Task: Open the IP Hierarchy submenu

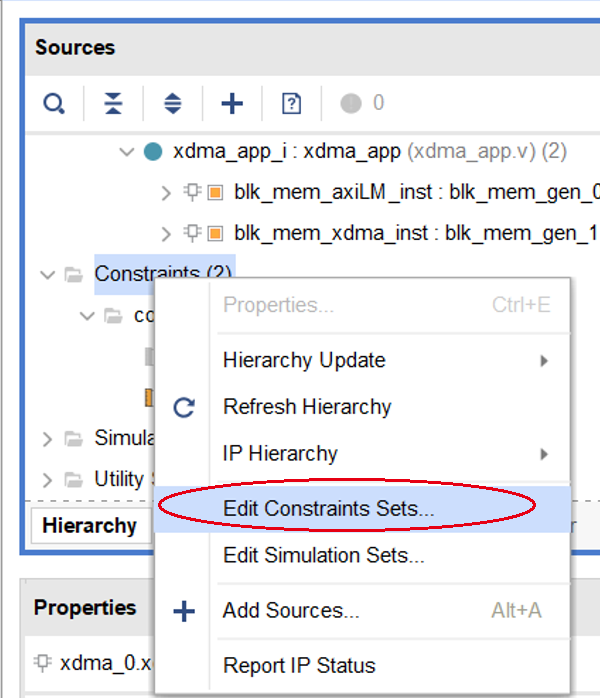Action: (x=280, y=453)
